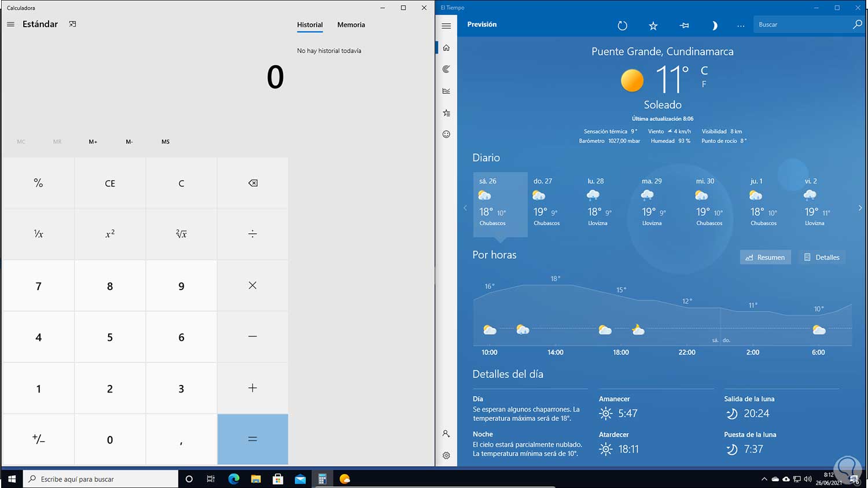This screenshot has width=868, height=488.
Task: Click the equals key
Action: click(x=253, y=439)
